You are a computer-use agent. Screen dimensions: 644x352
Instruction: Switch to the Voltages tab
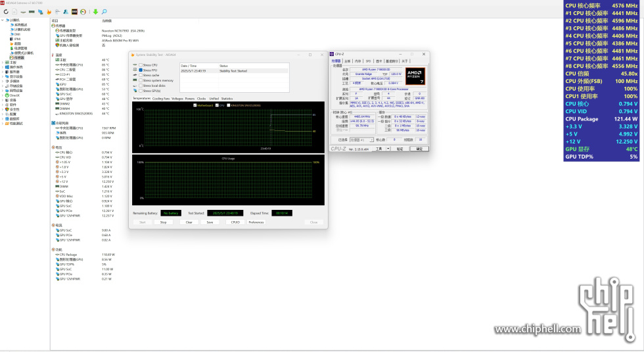click(x=177, y=99)
